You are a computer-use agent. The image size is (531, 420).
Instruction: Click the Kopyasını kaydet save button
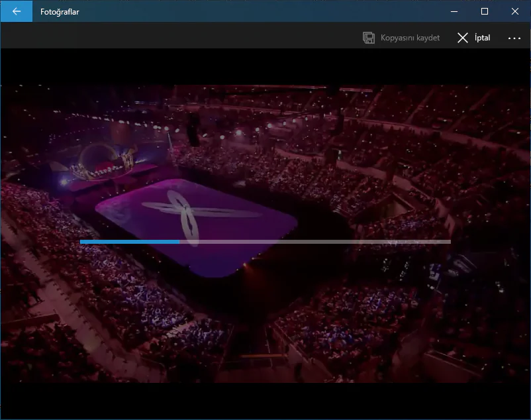point(401,38)
